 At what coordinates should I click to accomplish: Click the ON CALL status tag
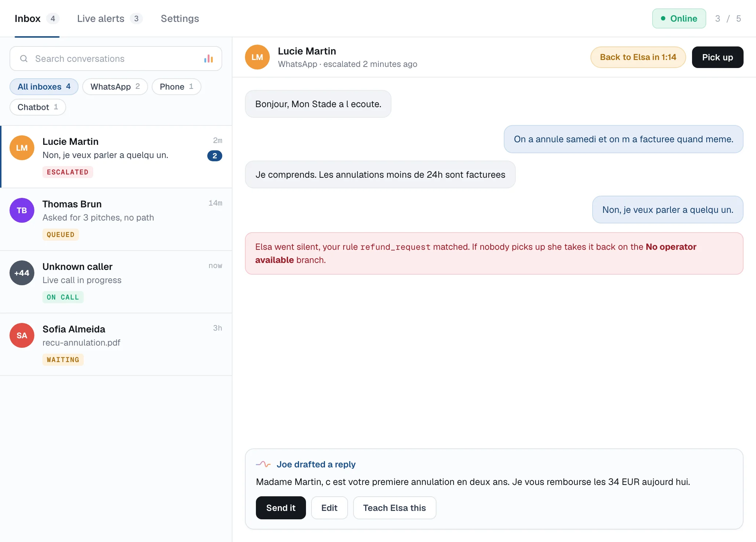pos(63,297)
